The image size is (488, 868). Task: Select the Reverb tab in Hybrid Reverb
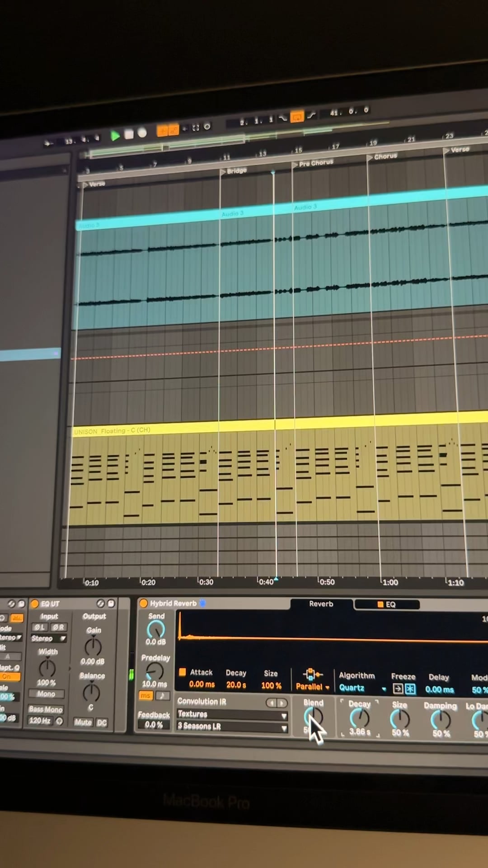tap(321, 604)
